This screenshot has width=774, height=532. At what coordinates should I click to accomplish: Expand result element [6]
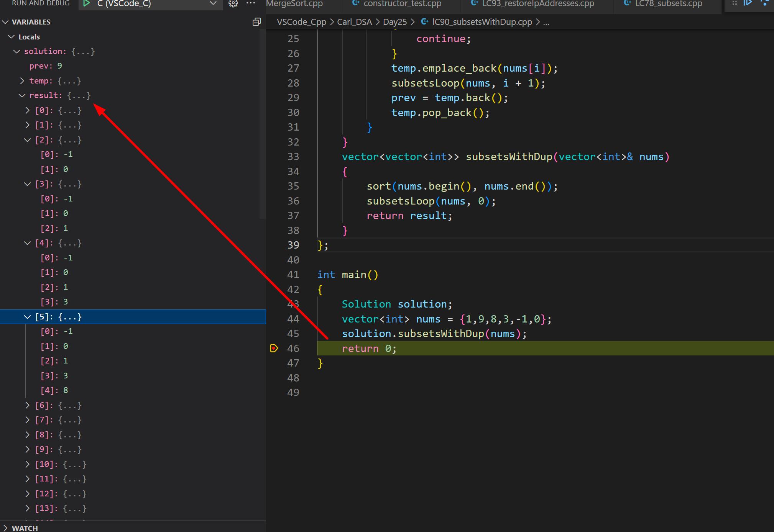27,405
